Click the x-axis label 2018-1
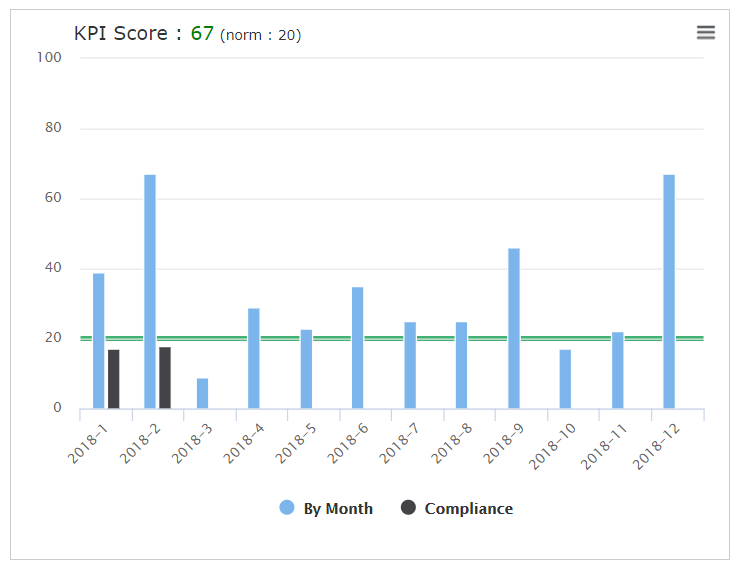The width and height of the screenshot is (744, 568). (x=88, y=444)
